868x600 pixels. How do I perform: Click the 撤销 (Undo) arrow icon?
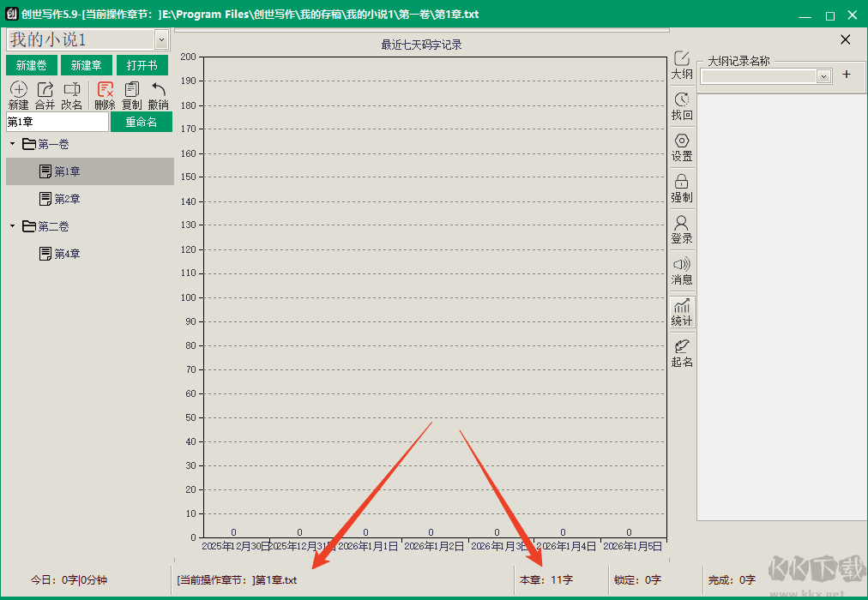coord(159,90)
